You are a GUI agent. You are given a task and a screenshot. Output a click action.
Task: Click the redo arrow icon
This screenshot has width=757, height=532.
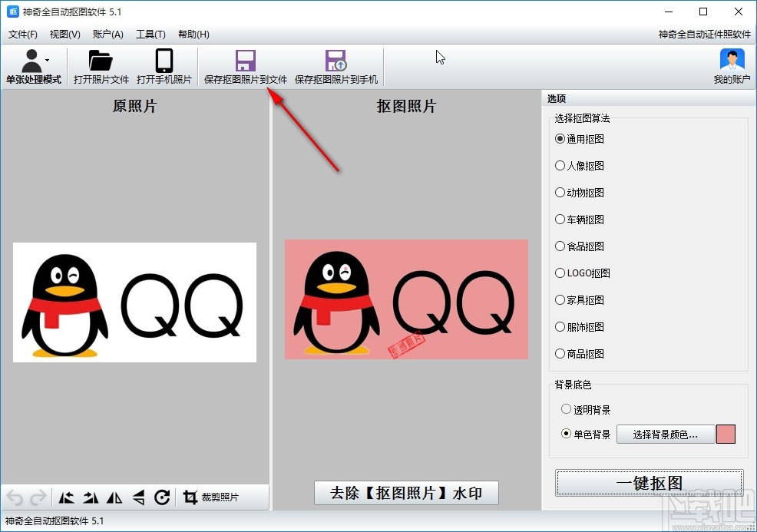coord(38,497)
